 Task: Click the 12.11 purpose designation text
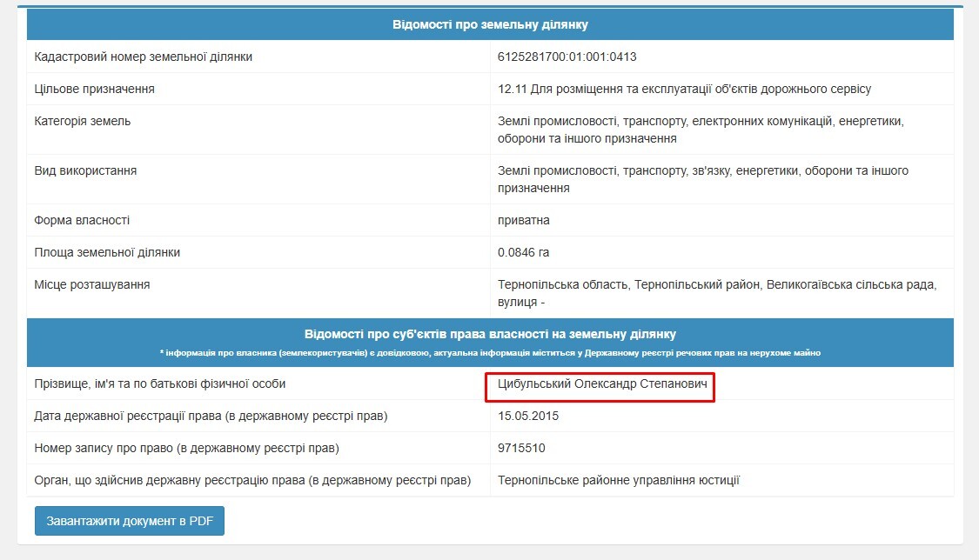pos(684,90)
